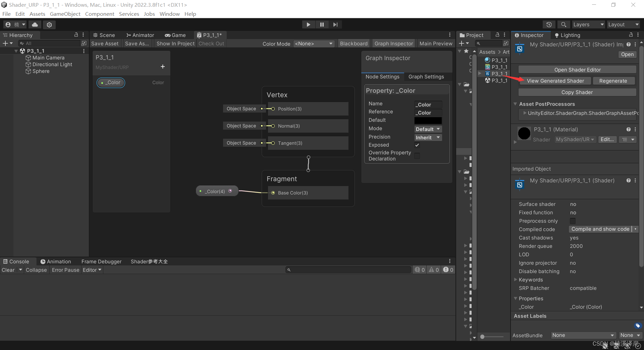This screenshot has width=644, height=350.
Task: Open P3_1_1 material options menu
Action: [635, 129]
